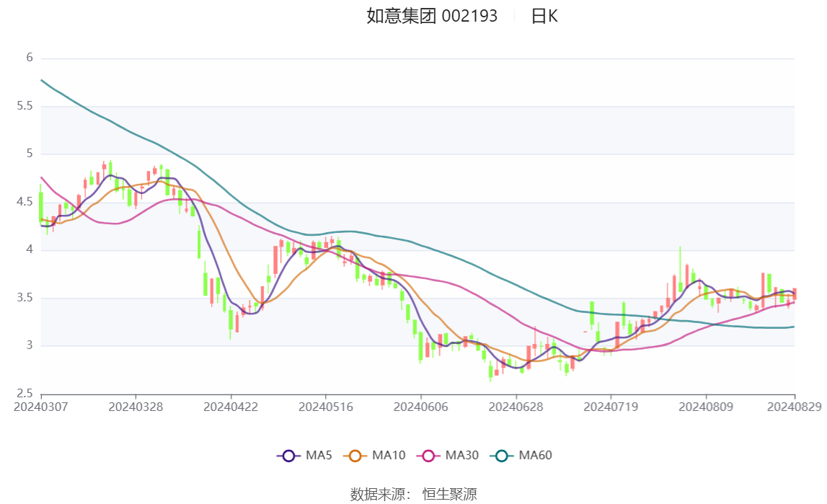Viewport: 827px width, 504px height.
Task: Click the MA60 legend label text
Action: click(x=536, y=456)
